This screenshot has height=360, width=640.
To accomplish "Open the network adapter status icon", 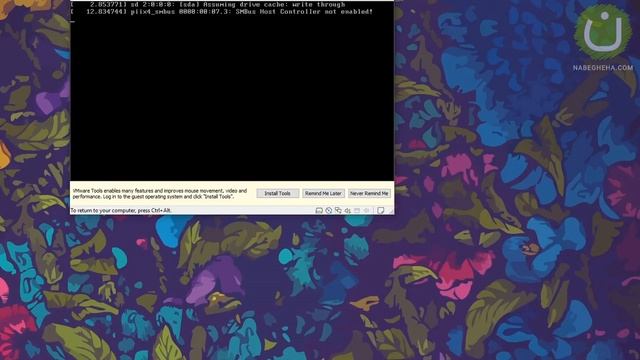I will (x=338, y=211).
